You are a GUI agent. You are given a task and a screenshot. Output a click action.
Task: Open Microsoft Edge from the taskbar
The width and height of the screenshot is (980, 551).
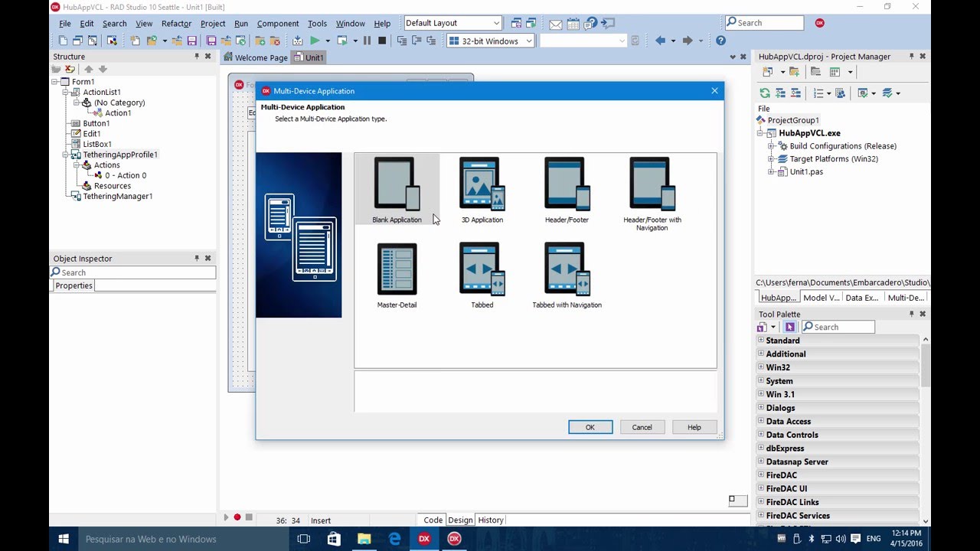pyautogui.click(x=394, y=539)
